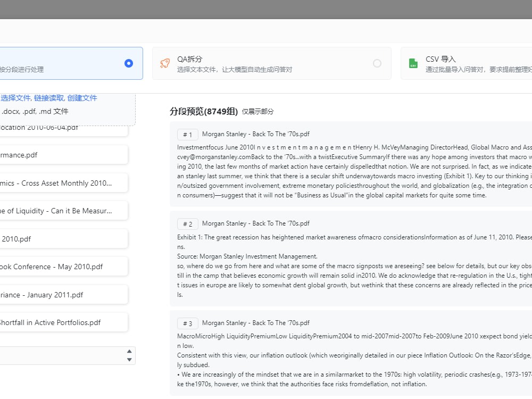Click the # 1 segment badge
The image size is (532, 399).
(188, 135)
